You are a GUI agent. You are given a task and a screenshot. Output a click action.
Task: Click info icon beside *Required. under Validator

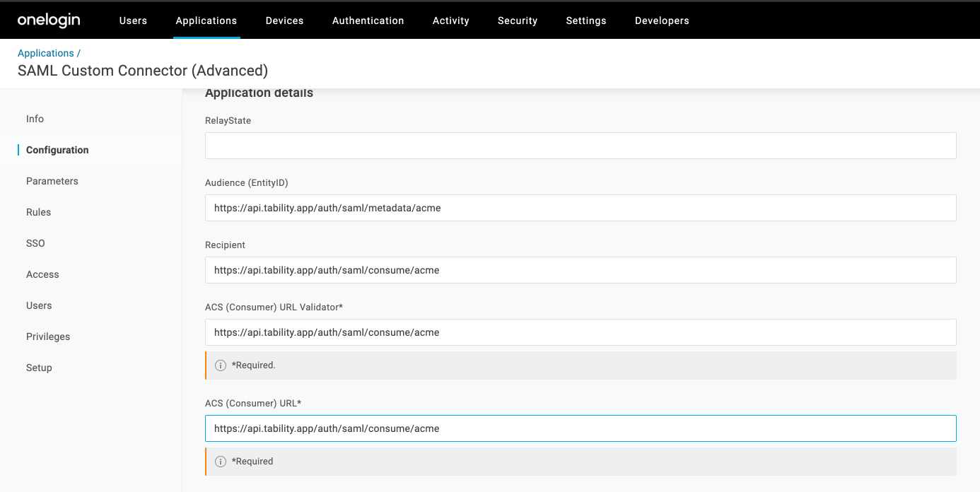pos(220,365)
